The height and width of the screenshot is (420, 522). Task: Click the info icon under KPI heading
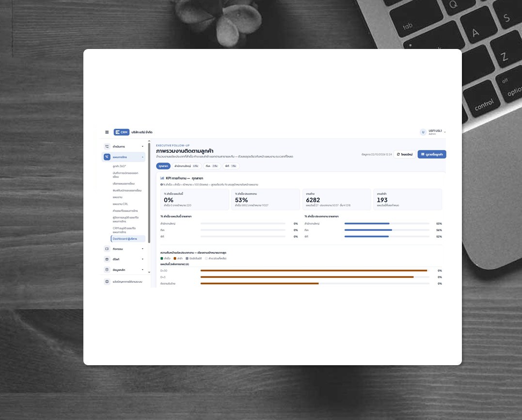[161, 184]
